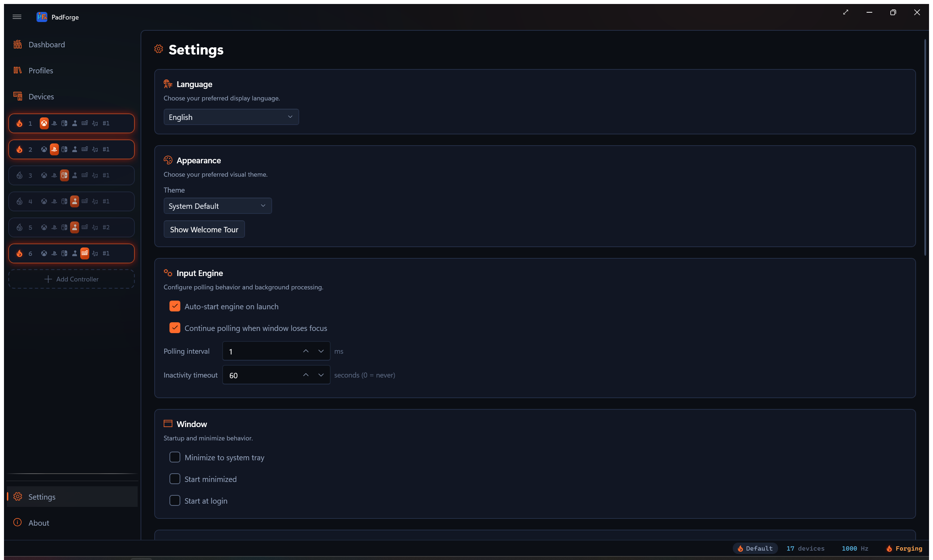The height and width of the screenshot is (560, 933).
Task: Open the System Default theme dropdown
Action: pos(218,206)
